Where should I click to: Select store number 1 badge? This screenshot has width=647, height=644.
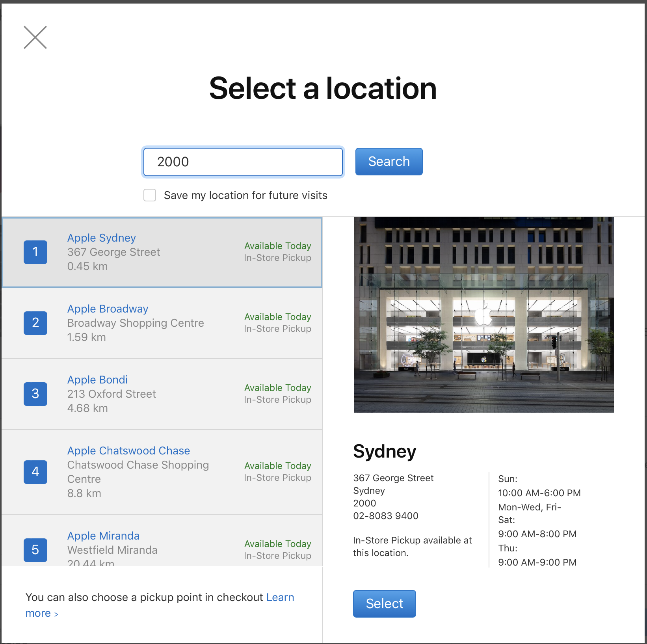tap(35, 252)
